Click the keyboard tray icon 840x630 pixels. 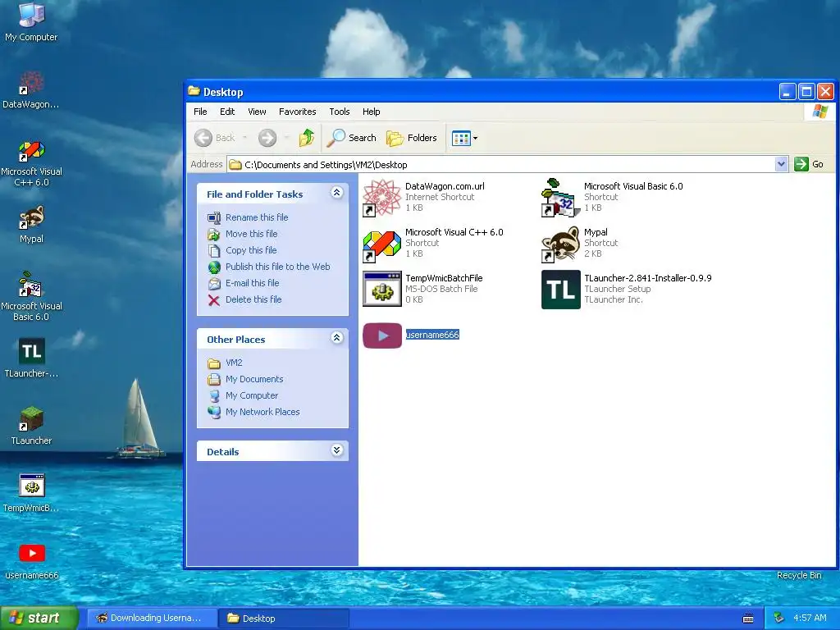coord(748,619)
